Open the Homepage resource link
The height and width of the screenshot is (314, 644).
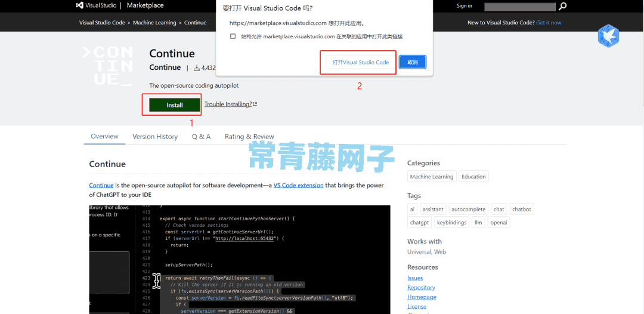coord(422,297)
